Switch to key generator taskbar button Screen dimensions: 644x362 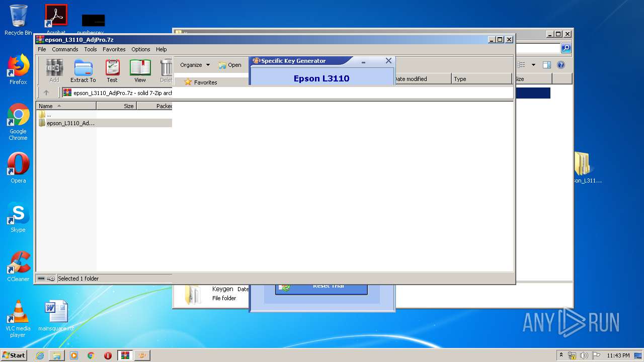click(142, 355)
